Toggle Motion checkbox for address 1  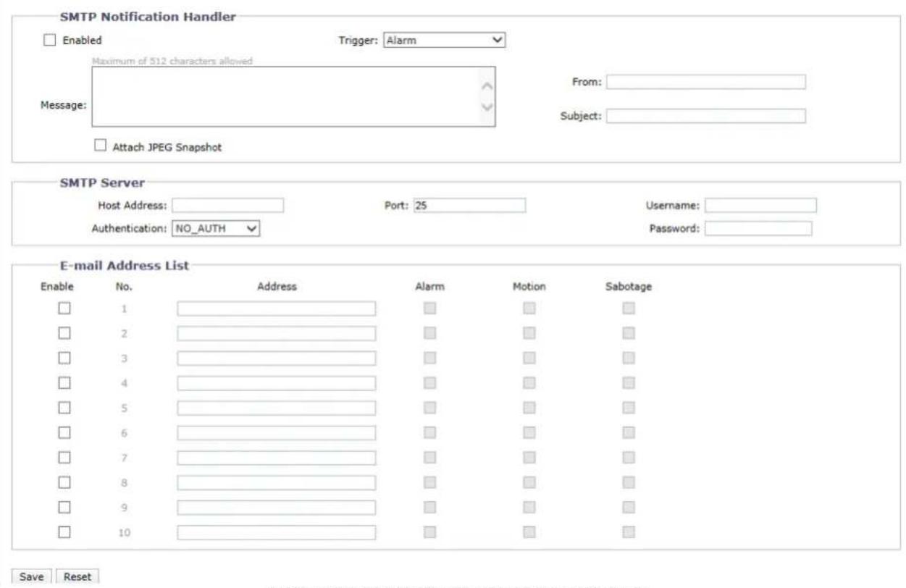529,308
